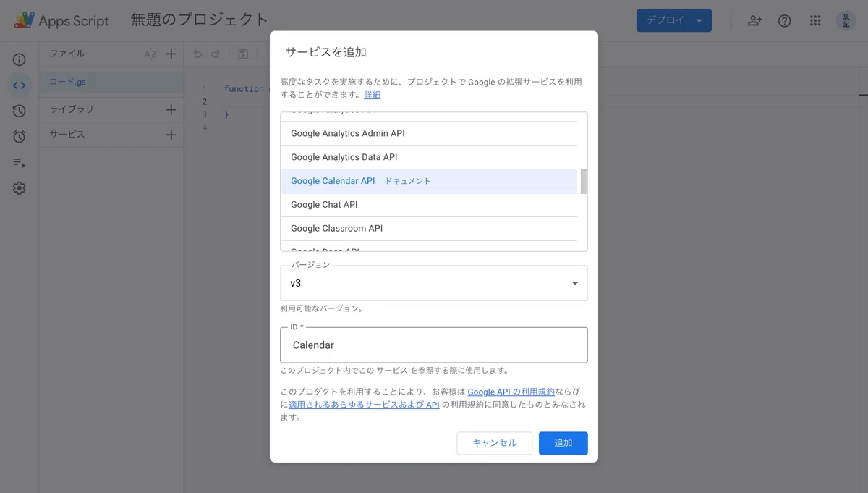Image resolution: width=868 pixels, height=493 pixels.
Task: Open Google API の利用規約 link
Action: coord(511,392)
